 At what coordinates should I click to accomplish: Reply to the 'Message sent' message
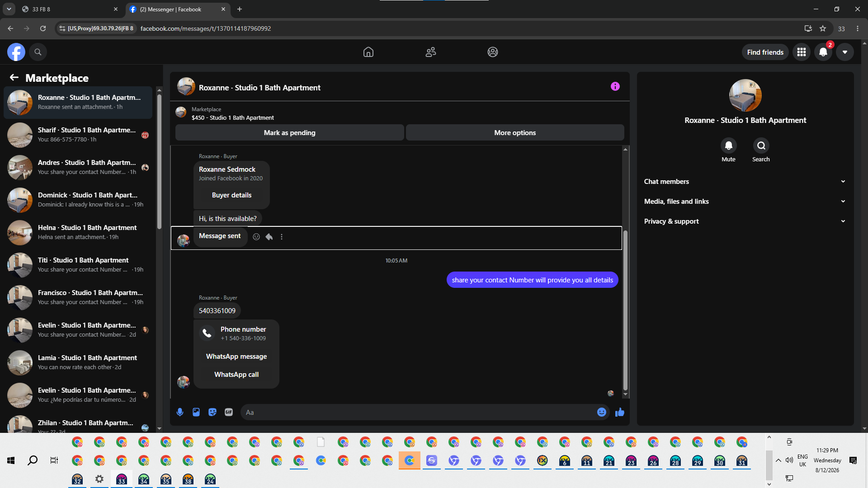(x=269, y=237)
